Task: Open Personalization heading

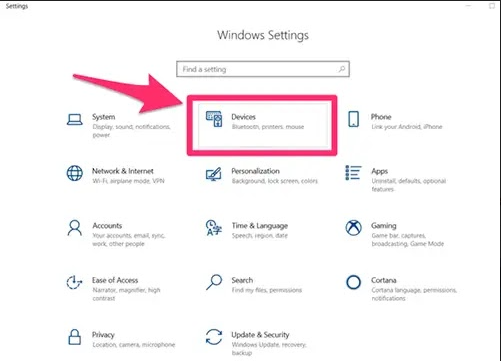Action: [x=255, y=171]
